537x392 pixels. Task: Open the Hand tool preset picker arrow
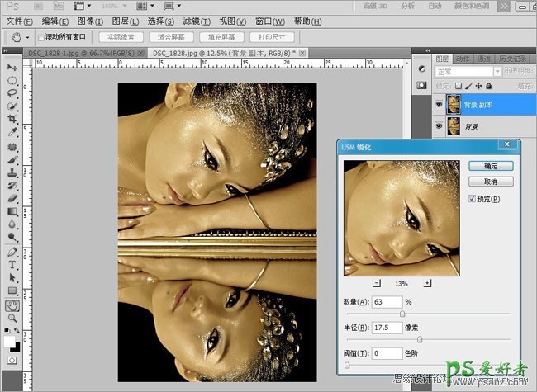click(x=28, y=38)
